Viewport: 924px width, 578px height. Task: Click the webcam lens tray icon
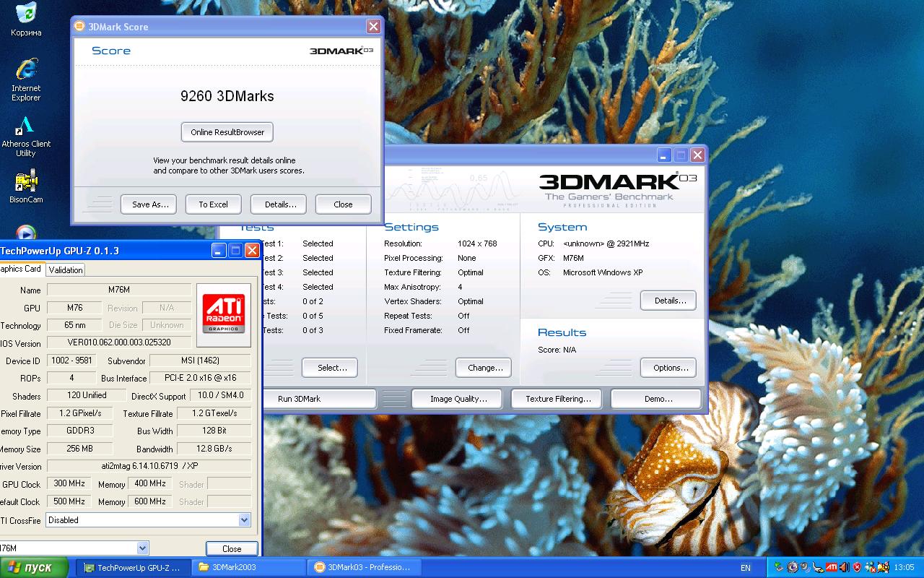pyautogui.click(x=793, y=567)
